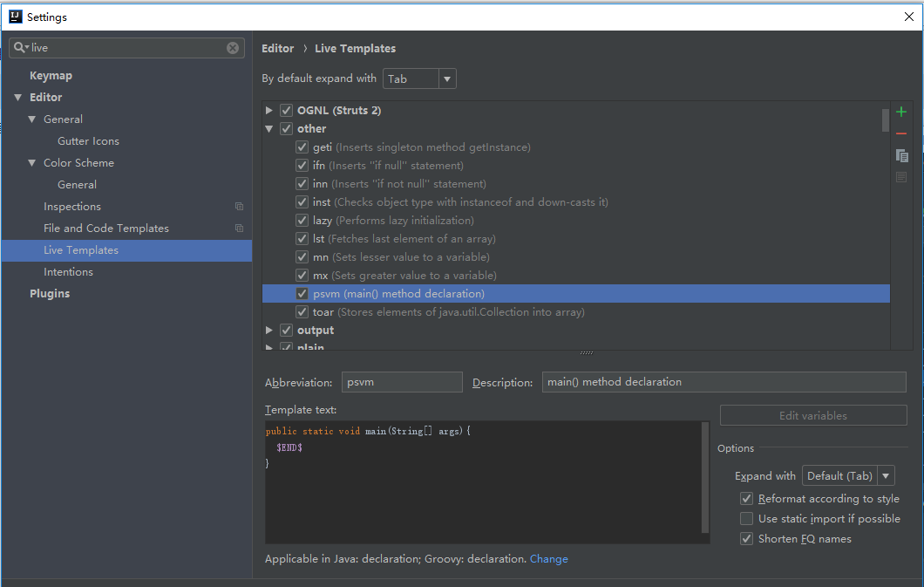Viewport: 924px width, 587px height.
Task: Switch to the Plugins settings page
Action: (50, 293)
